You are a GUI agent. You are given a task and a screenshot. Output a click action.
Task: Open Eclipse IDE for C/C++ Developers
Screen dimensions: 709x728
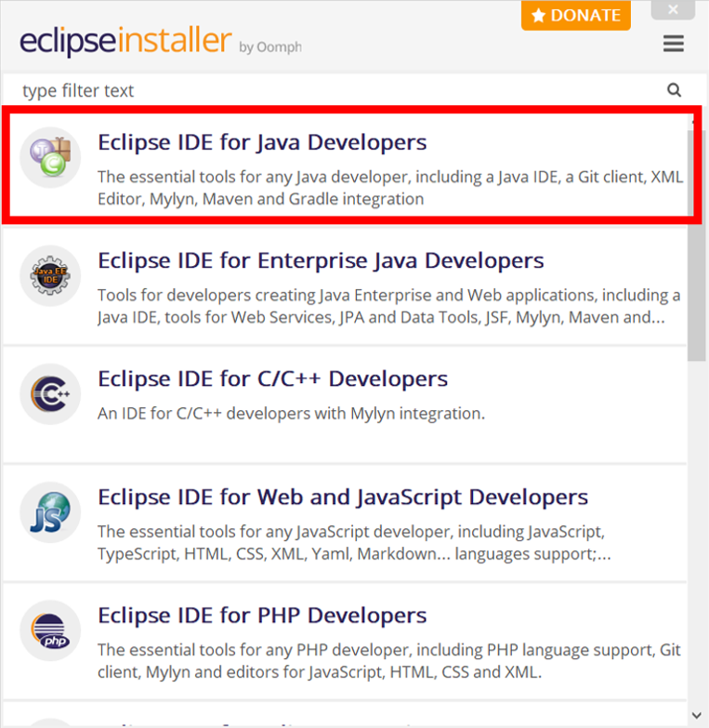(x=273, y=378)
